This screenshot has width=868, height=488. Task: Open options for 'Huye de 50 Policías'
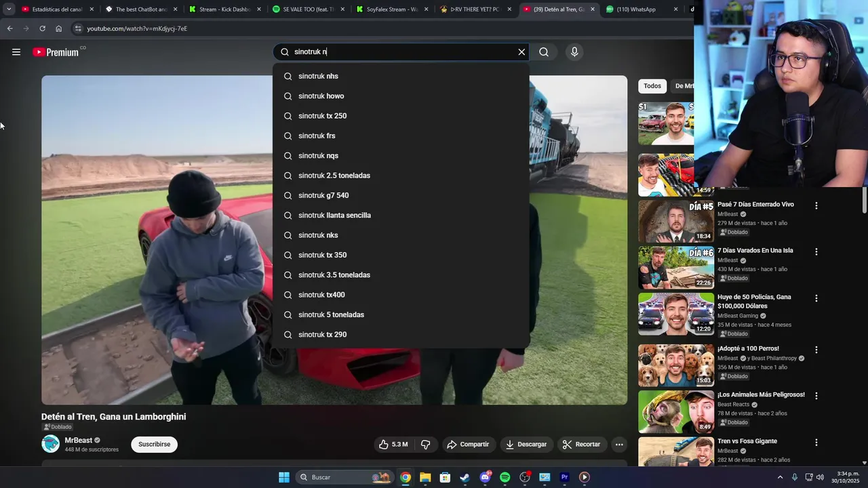pos(816,298)
